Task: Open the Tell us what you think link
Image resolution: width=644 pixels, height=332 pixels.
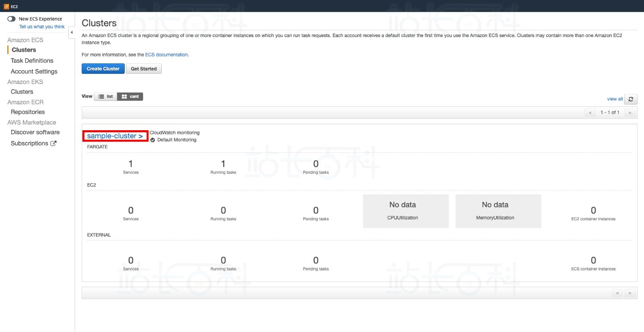Action: pos(42,27)
